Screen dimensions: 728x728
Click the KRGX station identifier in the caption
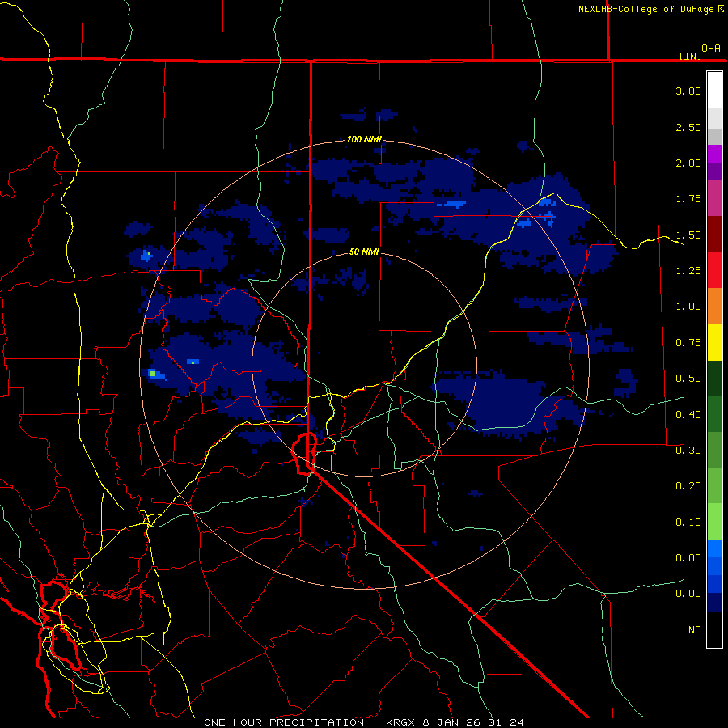(400, 722)
